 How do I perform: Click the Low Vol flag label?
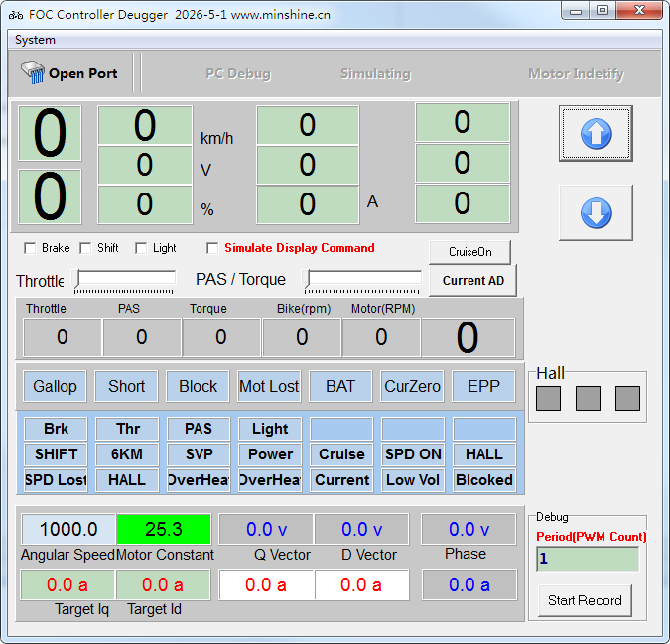click(x=413, y=480)
